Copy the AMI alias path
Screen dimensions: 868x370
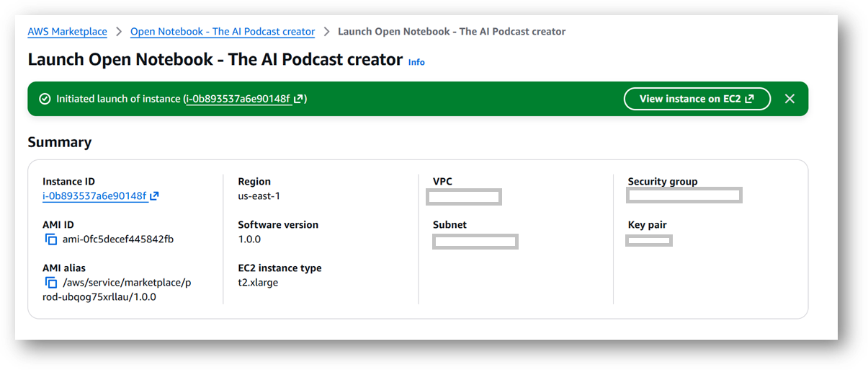[51, 283]
